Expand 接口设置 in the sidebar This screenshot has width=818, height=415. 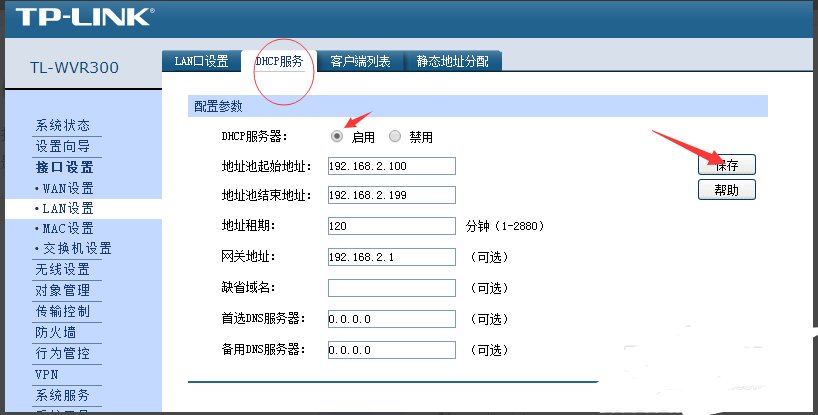click(x=64, y=167)
